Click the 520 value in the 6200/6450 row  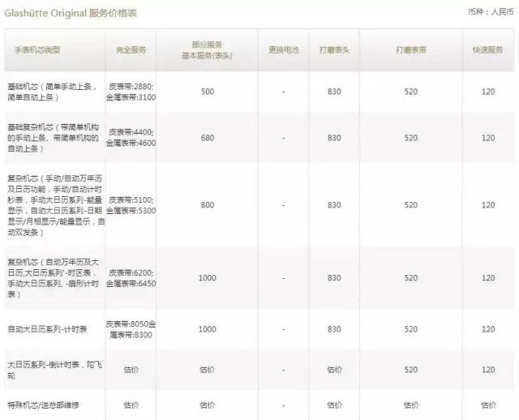pos(411,277)
